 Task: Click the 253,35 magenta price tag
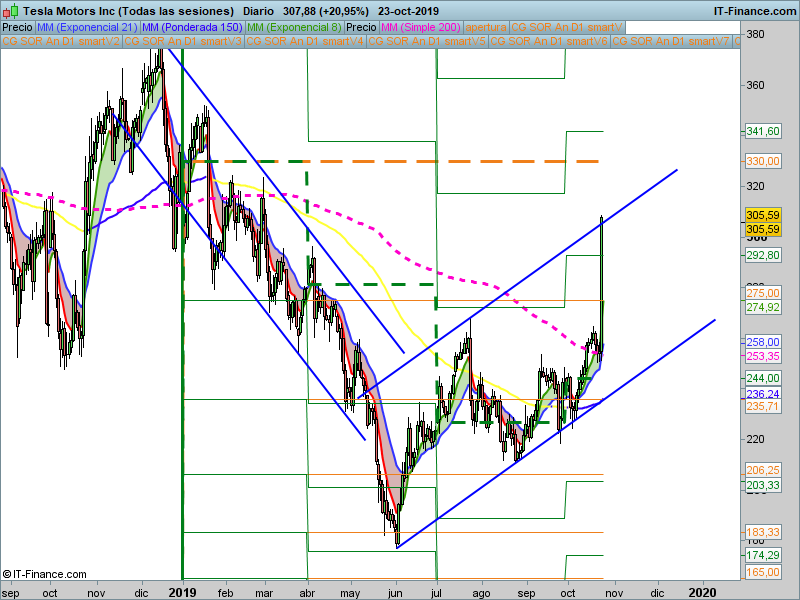[x=763, y=356]
